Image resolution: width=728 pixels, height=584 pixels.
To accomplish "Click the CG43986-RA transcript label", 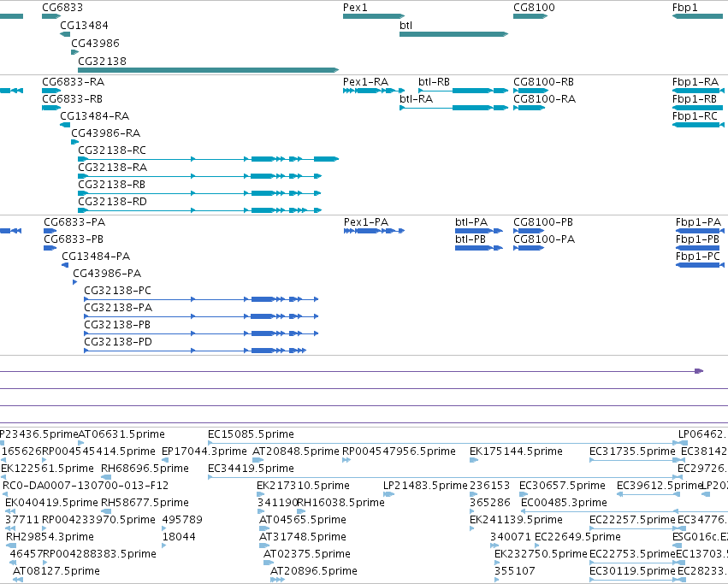I will click(106, 133).
